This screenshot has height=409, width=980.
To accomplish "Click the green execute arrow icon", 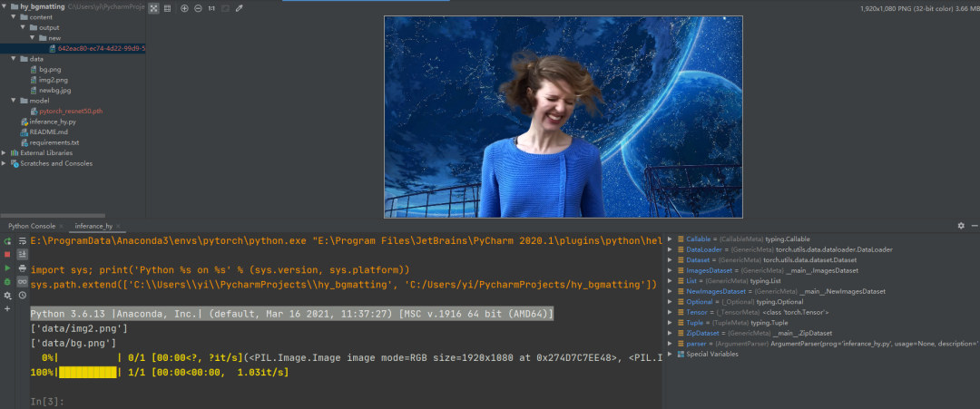I will pos(7,268).
